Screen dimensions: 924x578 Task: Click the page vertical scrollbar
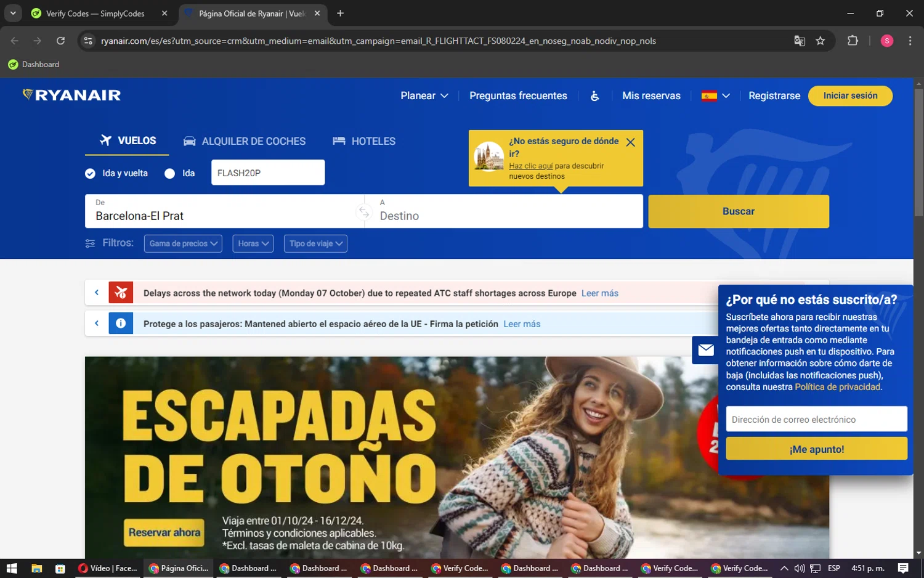918,152
